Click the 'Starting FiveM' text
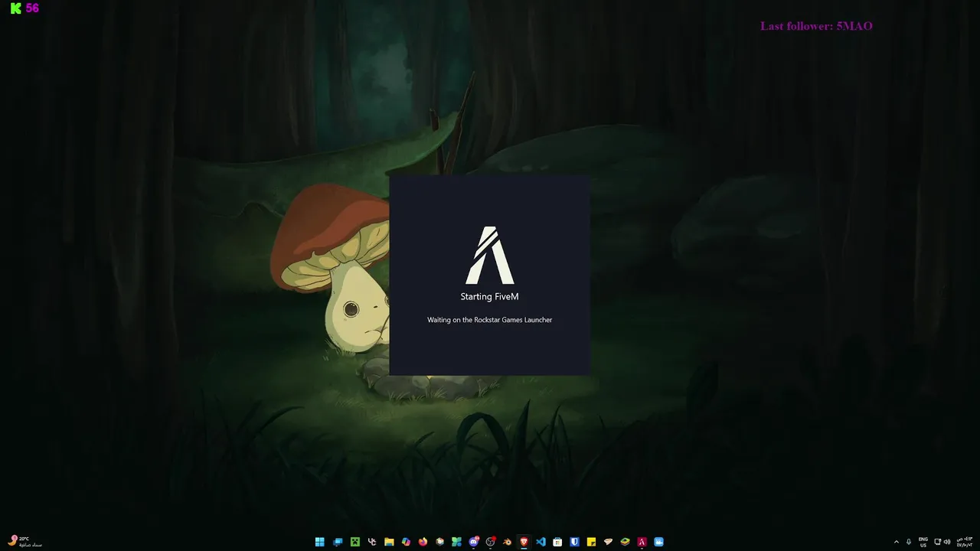Viewport: 980px width, 551px height. point(490,297)
